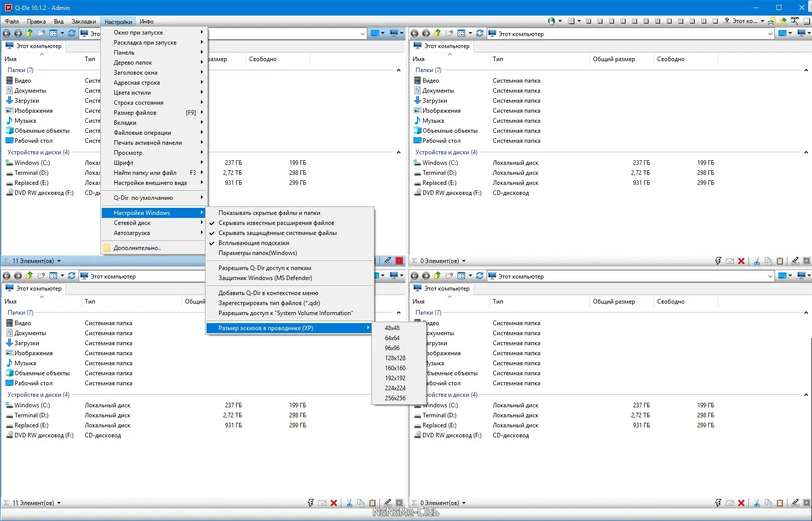Click lightning icon in top-right status bar

[718, 261]
